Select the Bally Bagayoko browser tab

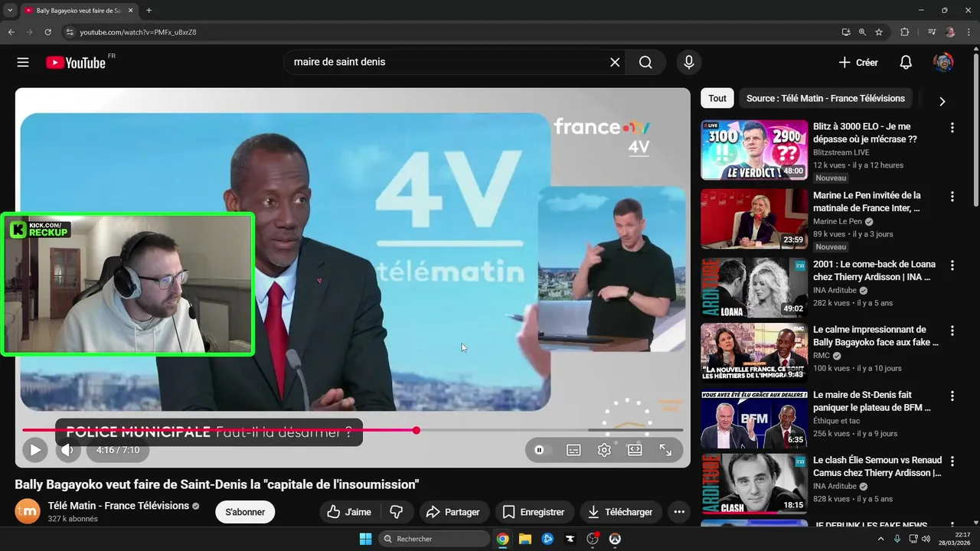(77, 11)
